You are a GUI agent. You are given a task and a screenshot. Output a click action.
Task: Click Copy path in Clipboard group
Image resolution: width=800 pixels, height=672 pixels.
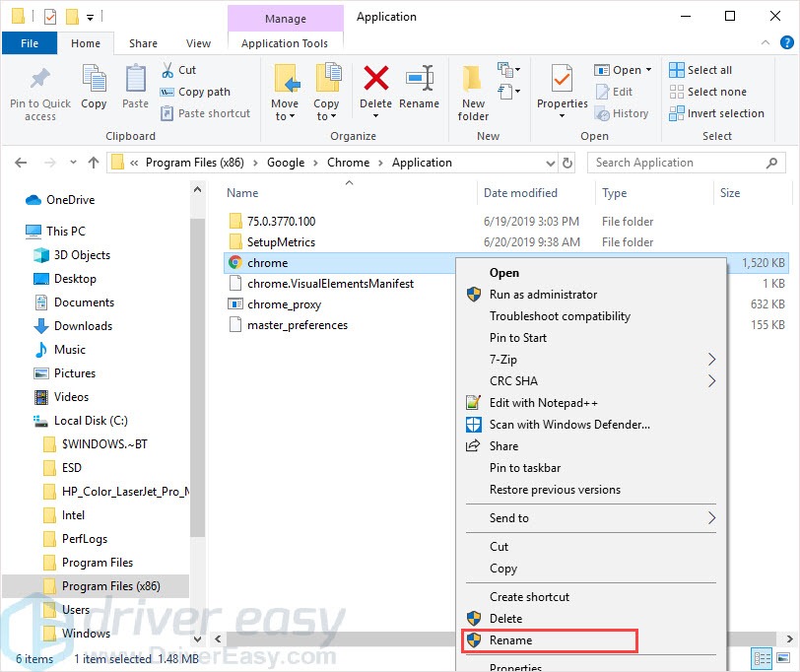click(195, 92)
